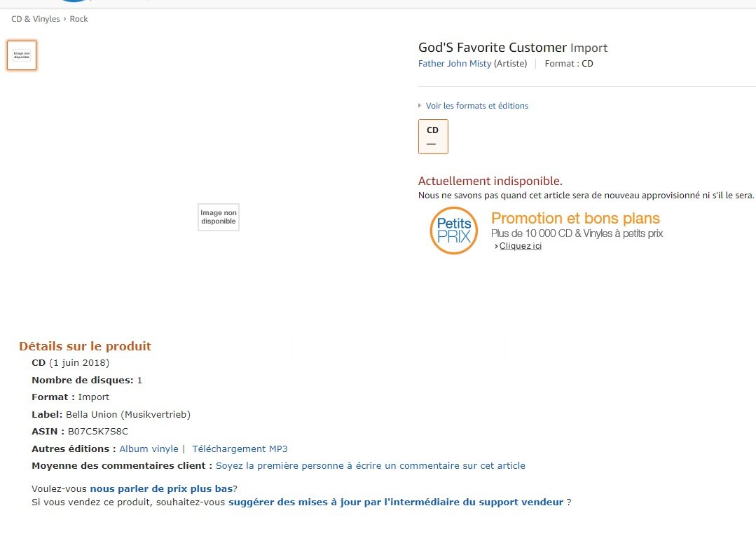Select the product image thumbnail
The width and height of the screenshot is (756, 541).
(22, 55)
